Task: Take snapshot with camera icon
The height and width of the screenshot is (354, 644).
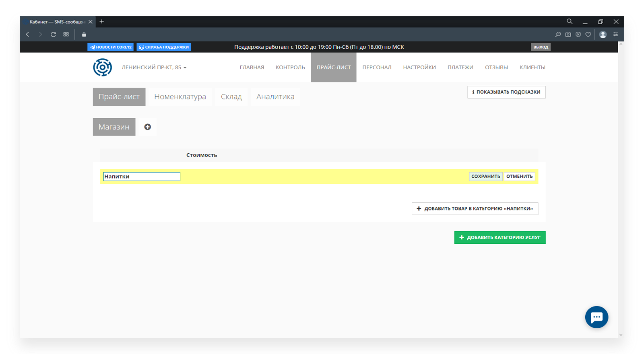Action: point(568,35)
